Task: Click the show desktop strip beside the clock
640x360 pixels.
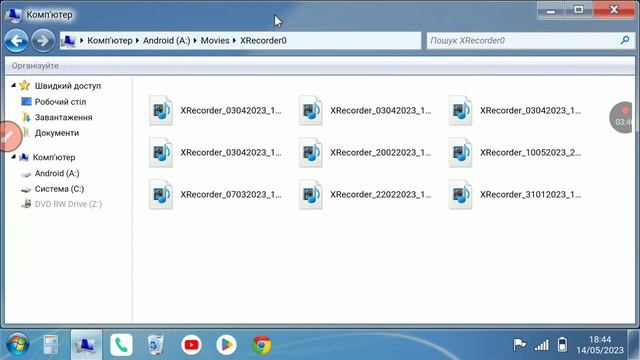Action: click(x=633, y=345)
